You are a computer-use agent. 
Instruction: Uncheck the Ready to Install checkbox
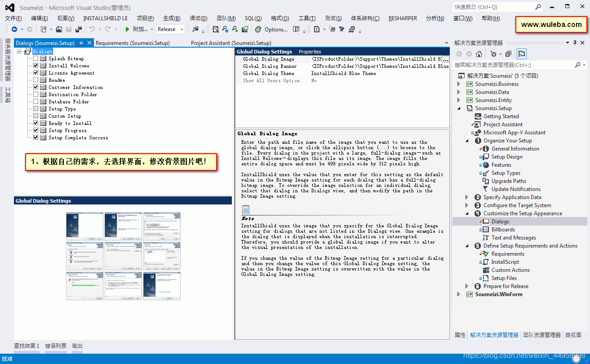tap(36, 123)
